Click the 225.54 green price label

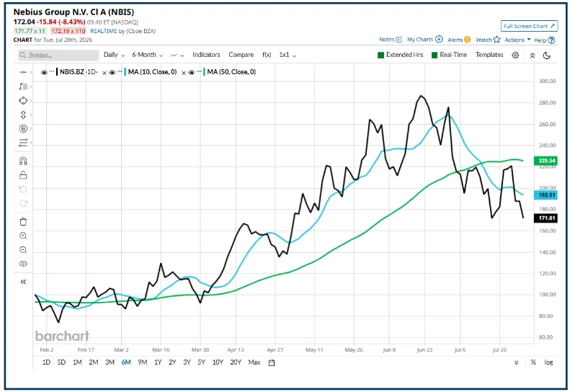click(545, 161)
